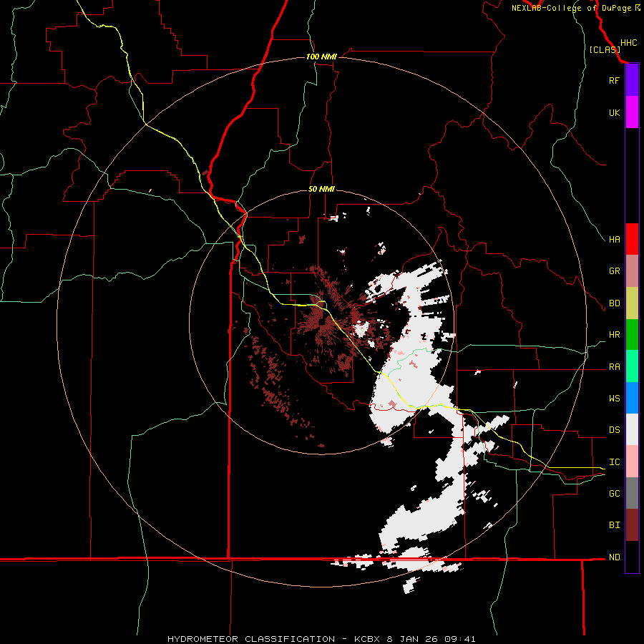Click the 'RA' legend label
Screen dimensions: 644x644
[614, 367]
